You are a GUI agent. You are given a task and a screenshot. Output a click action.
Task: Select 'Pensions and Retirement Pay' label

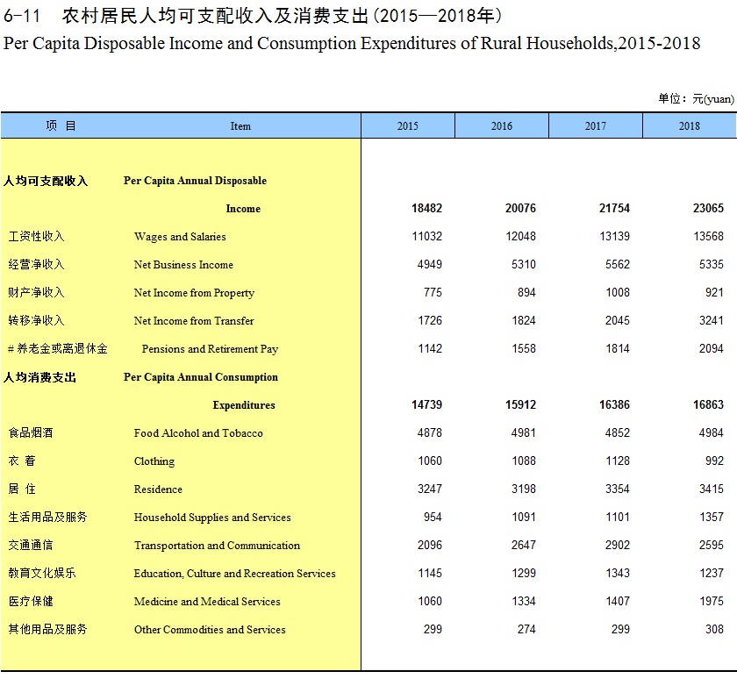coord(210,348)
